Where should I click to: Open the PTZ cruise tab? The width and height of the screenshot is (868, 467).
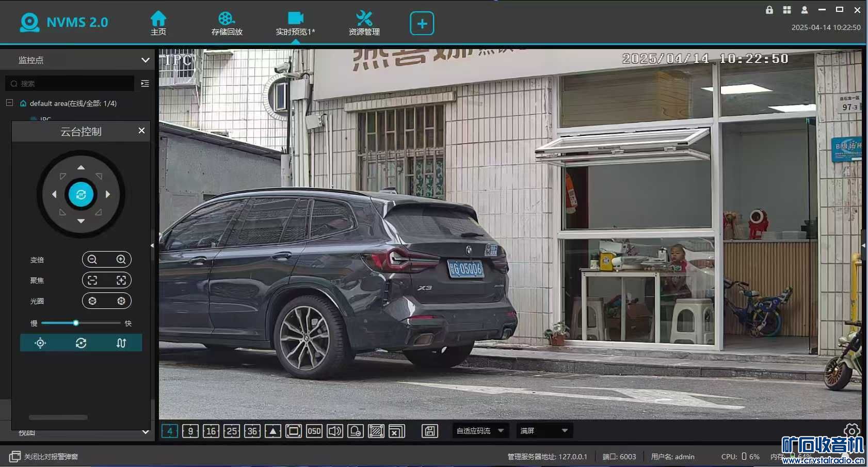(81, 343)
